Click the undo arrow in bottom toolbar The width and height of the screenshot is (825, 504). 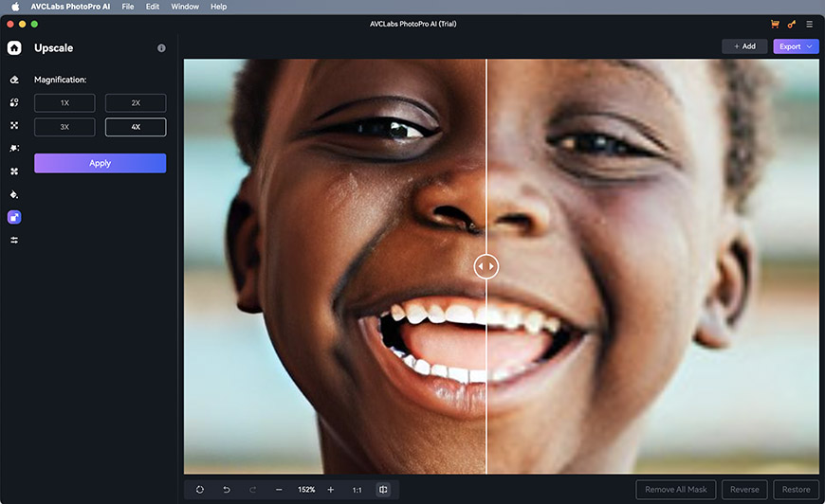(227, 490)
